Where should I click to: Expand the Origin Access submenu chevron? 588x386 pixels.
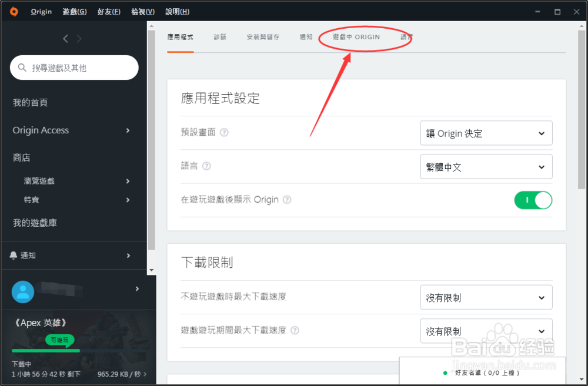(x=128, y=130)
